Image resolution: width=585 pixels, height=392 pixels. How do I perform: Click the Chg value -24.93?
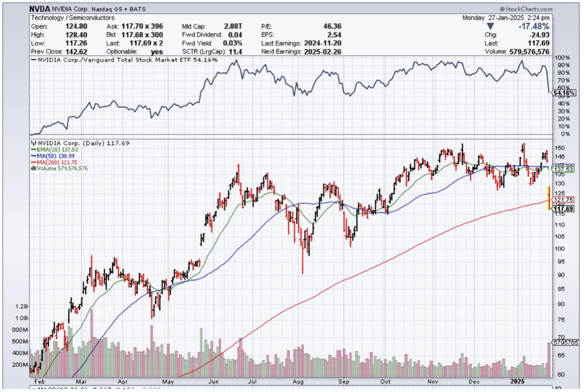(539, 35)
